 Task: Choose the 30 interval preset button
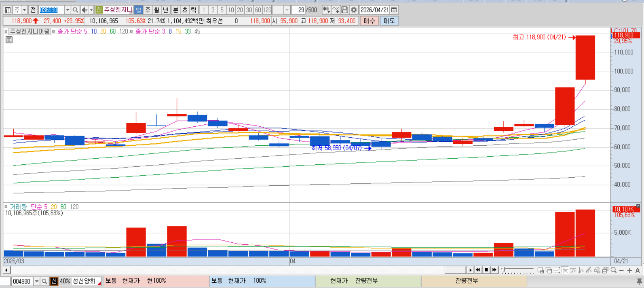click(249, 10)
